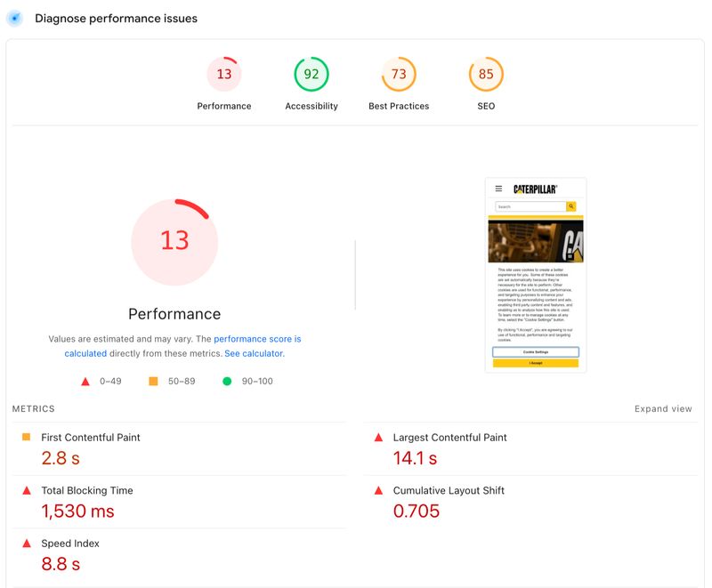
Task: Switch to the Best Practices section
Action: click(x=399, y=74)
